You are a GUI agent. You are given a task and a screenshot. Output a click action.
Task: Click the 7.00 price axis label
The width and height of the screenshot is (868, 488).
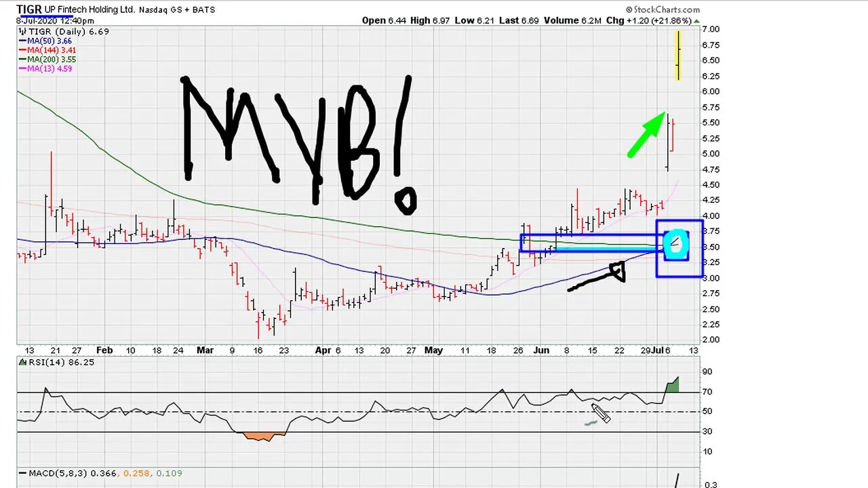(710, 30)
